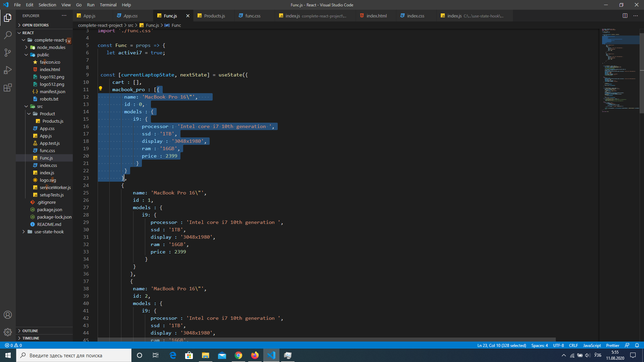The width and height of the screenshot is (644, 362).
Task: Open the Manage gear icon
Action: point(8,332)
